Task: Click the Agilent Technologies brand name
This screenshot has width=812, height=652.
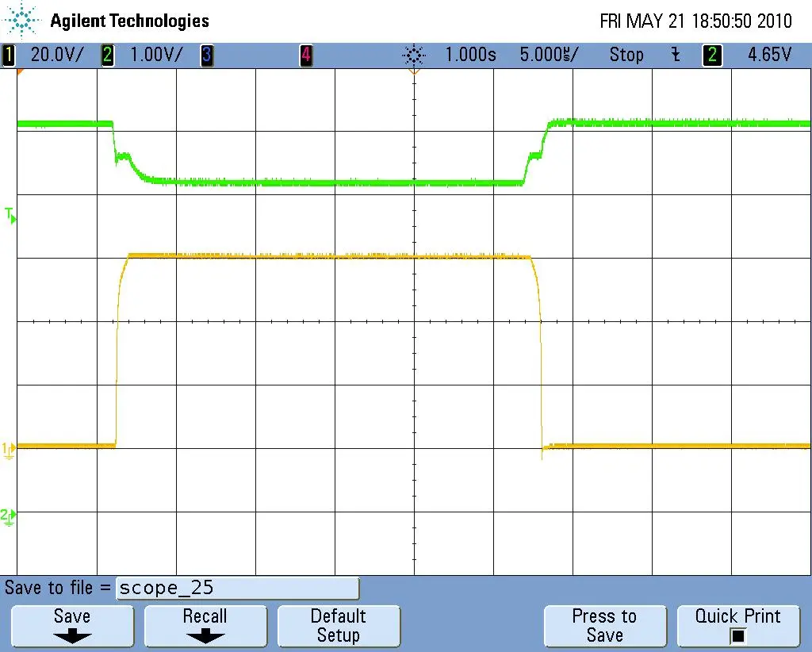Action: [x=129, y=21]
